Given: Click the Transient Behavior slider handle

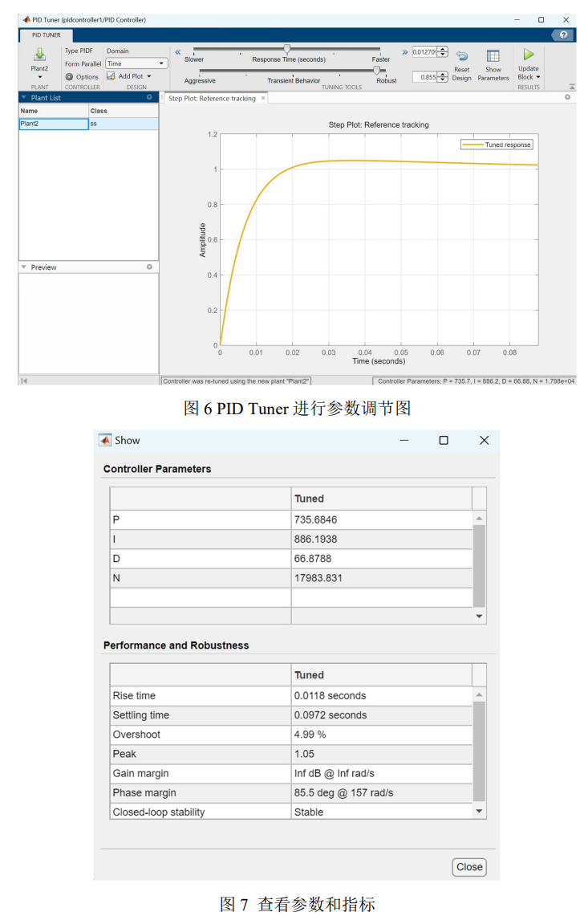Looking at the screenshot, I should tap(377, 71).
